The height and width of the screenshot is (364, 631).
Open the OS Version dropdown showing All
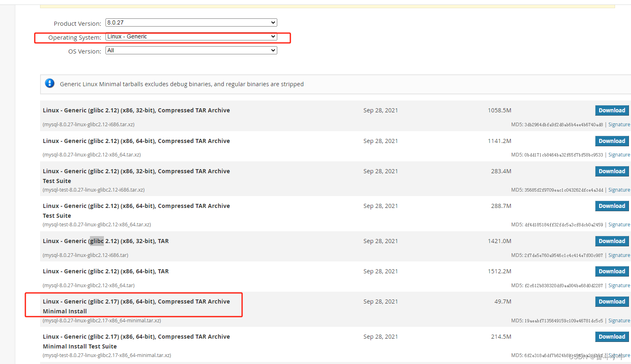pos(191,50)
